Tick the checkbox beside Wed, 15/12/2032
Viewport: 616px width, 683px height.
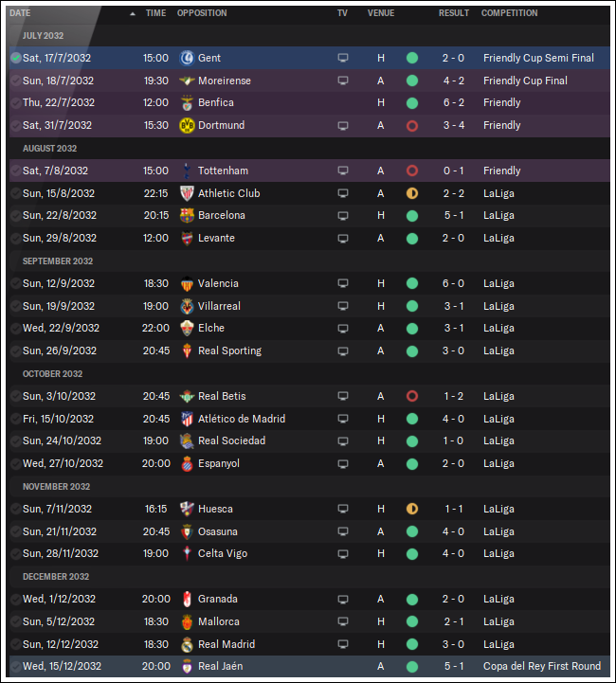point(16,667)
